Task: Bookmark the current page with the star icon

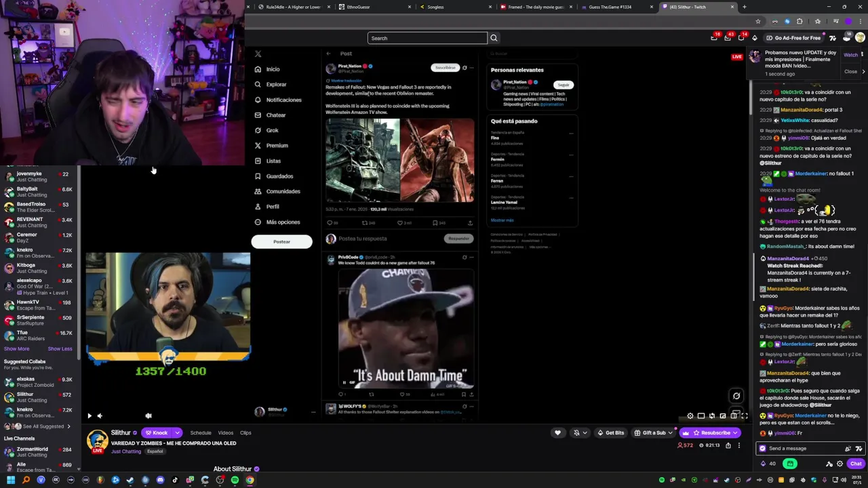Action: pyautogui.click(x=758, y=21)
